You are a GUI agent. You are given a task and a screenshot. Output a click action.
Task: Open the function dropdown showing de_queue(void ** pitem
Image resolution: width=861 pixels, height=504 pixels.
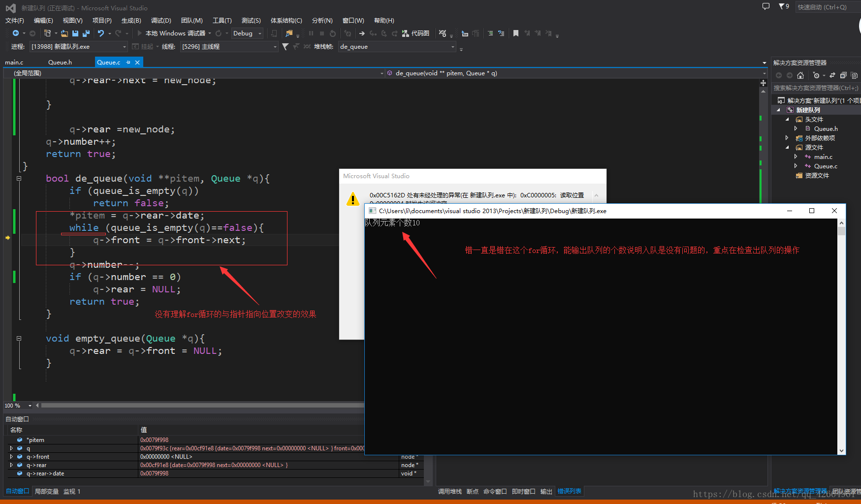tap(576, 73)
